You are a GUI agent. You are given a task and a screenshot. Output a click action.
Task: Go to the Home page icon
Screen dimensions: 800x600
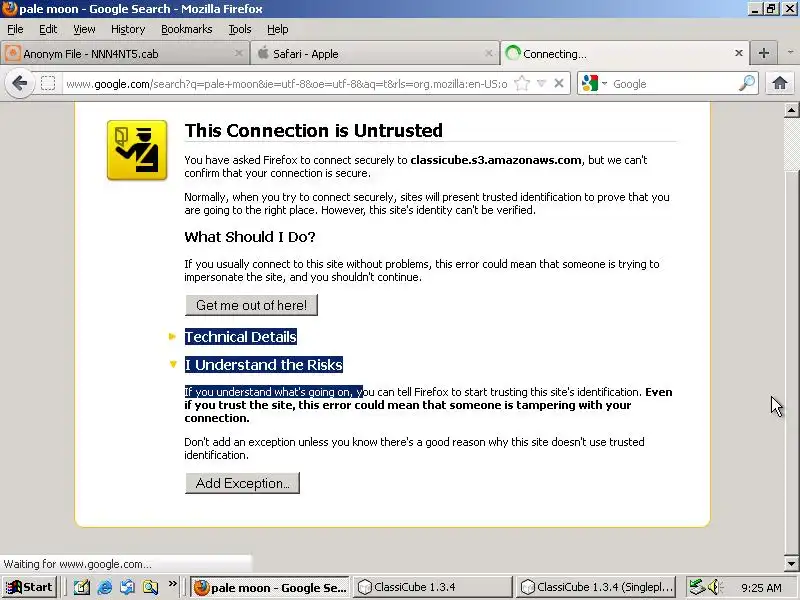[x=780, y=83]
